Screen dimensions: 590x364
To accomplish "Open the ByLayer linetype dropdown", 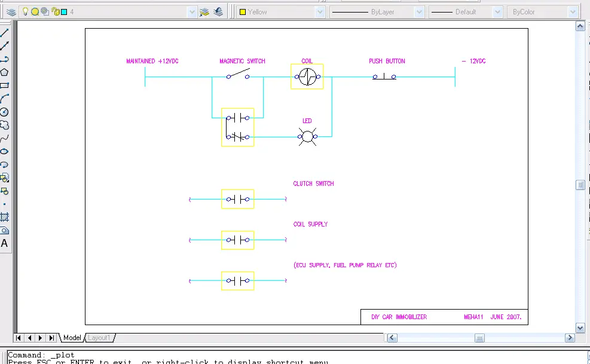I will 418,11.
